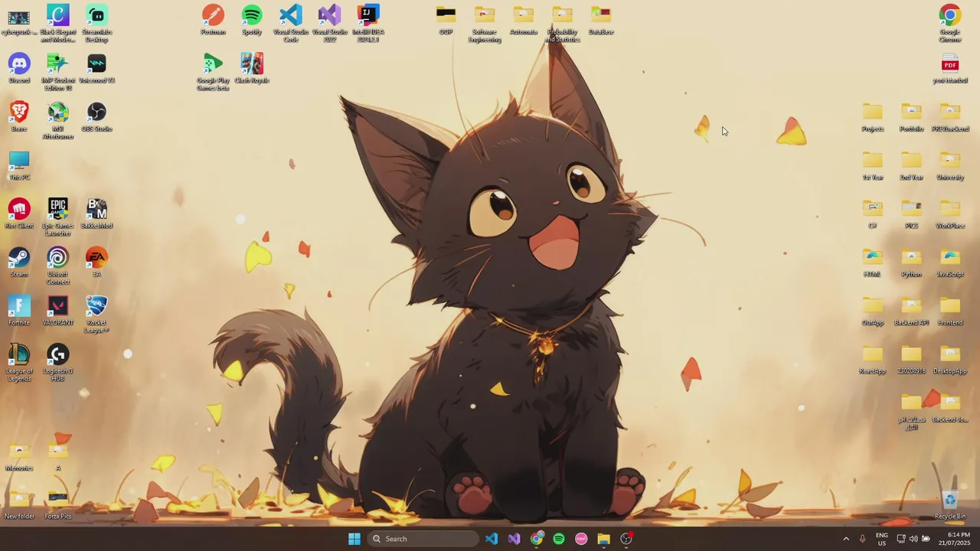Select the Postman desktop icon
This screenshot has width=980, height=551.
tap(213, 21)
